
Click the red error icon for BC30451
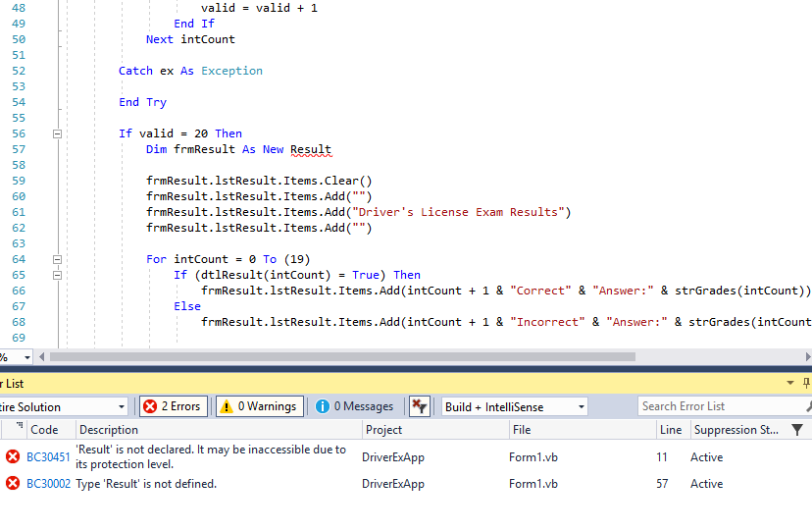pyautogui.click(x=13, y=456)
